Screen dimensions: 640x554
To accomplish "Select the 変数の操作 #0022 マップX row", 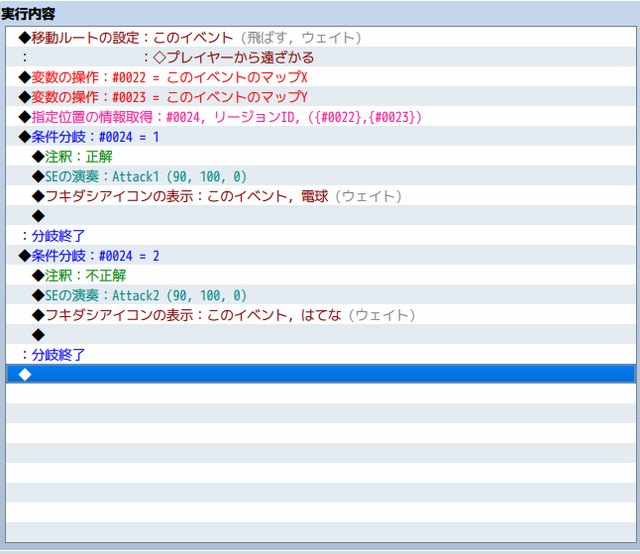I will pyautogui.click(x=321, y=77).
